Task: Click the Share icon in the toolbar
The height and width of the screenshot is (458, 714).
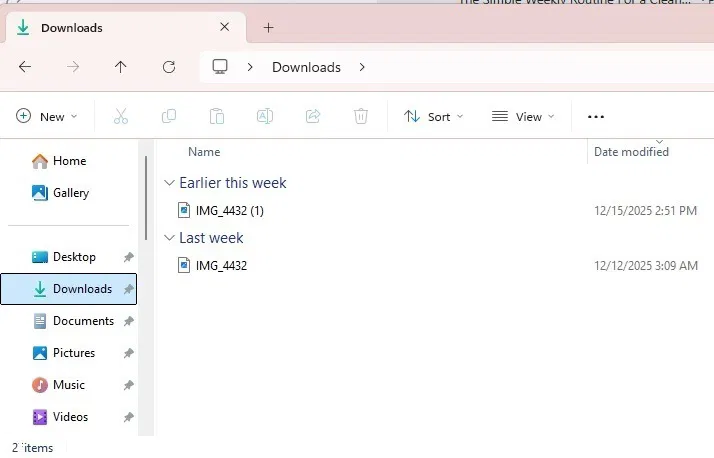Action: (x=313, y=117)
